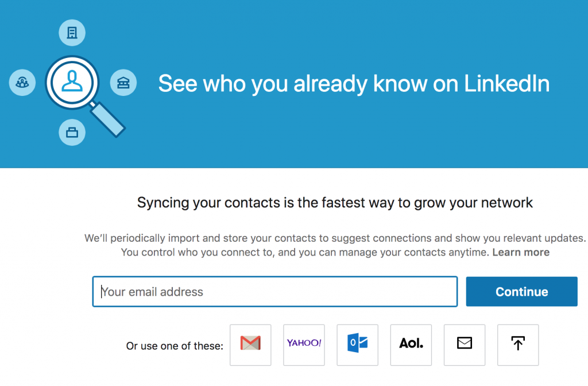Viewport: 588px width, 386px height.
Task: Click the 'You control who you connect to' sentence
Action: point(305,252)
